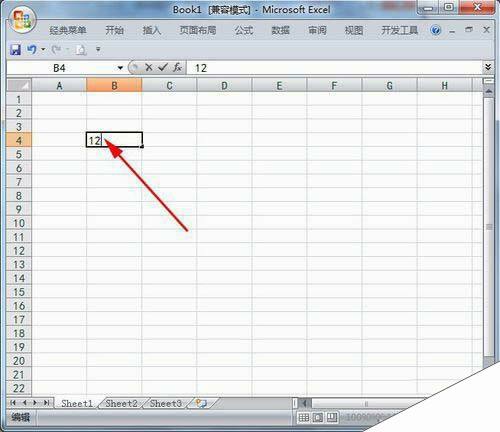
Task: Click the new document icon in quick access
Action: pyautogui.click(x=80, y=50)
